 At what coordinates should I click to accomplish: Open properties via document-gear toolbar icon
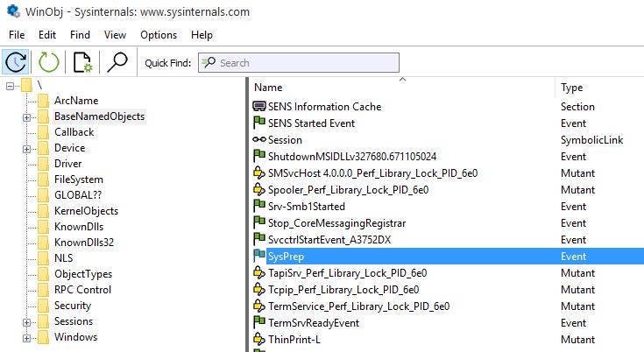(83, 62)
